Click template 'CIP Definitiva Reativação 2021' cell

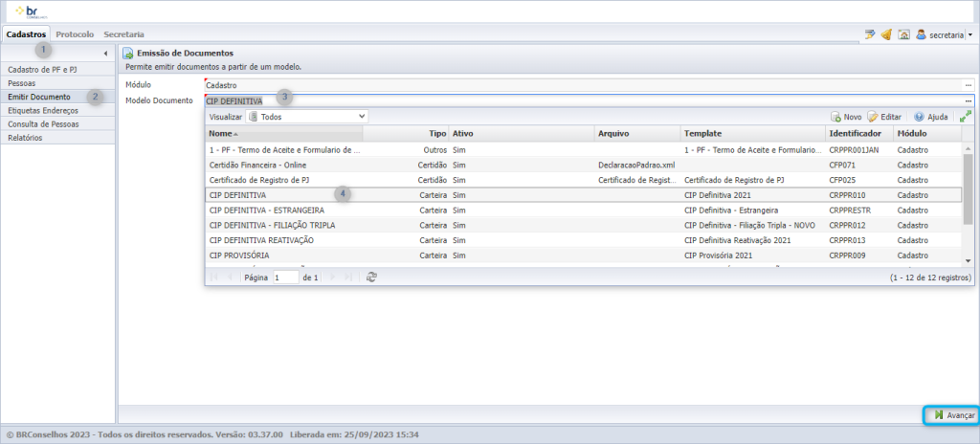(x=738, y=240)
